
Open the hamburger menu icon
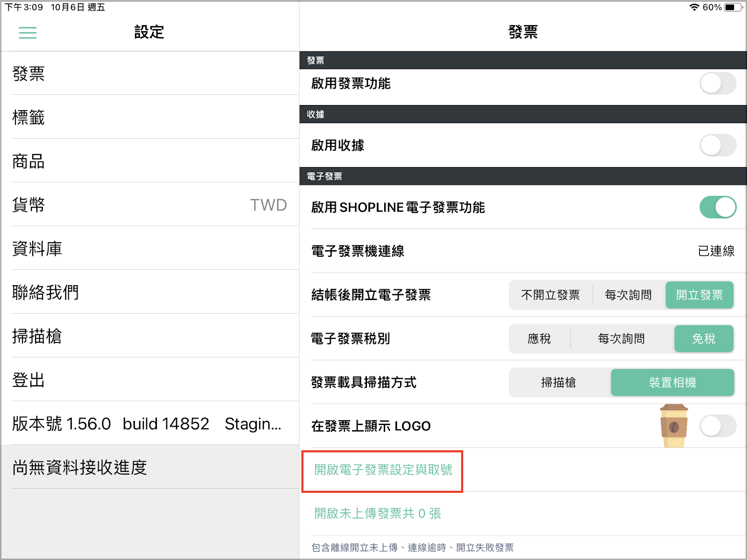pyautogui.click(x=28, y=33)
